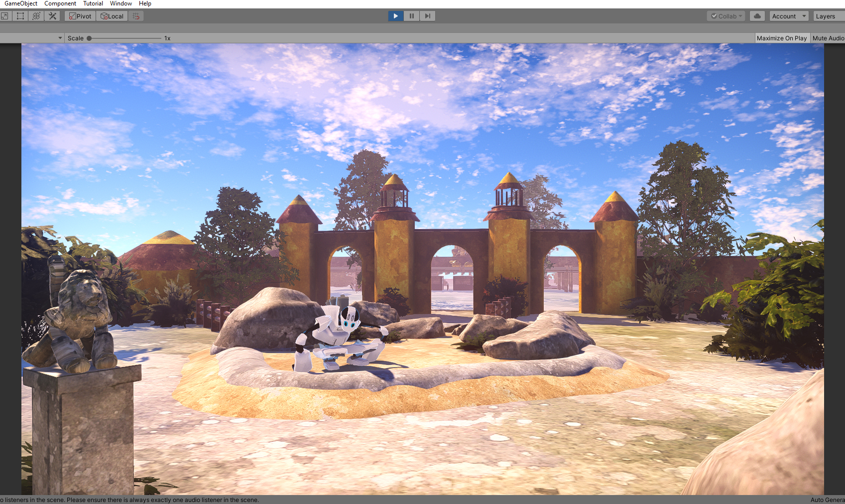
Task: Toggle Local handle rotation mode
Action: (112, 16)
